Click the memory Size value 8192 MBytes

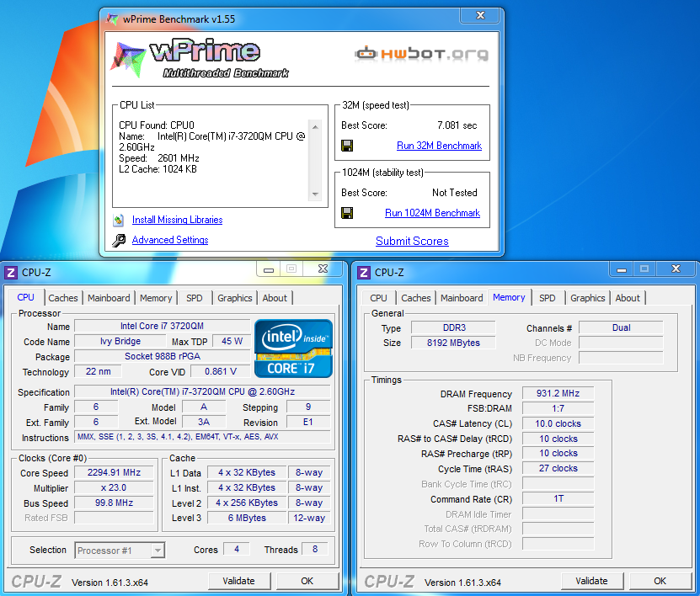(x=453, y=343)
